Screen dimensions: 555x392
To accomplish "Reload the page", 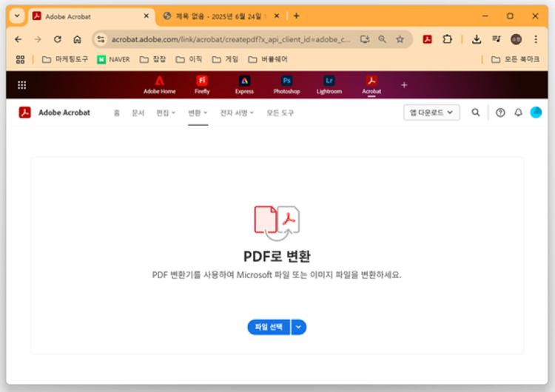I will [x=57, y=39].
